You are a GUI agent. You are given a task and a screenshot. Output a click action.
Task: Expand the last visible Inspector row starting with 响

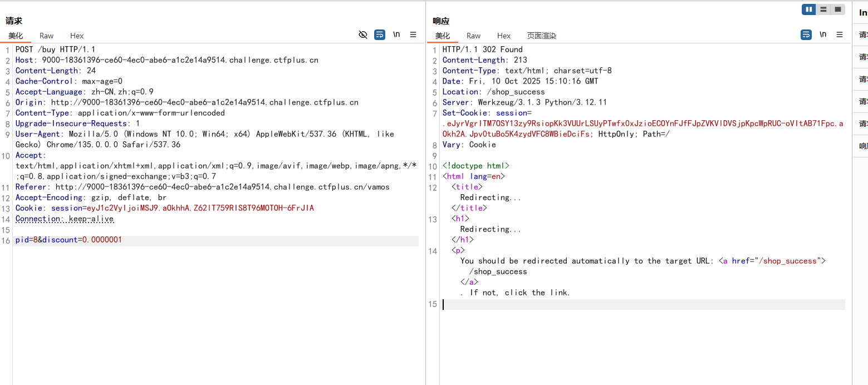(x=862, y=146)
